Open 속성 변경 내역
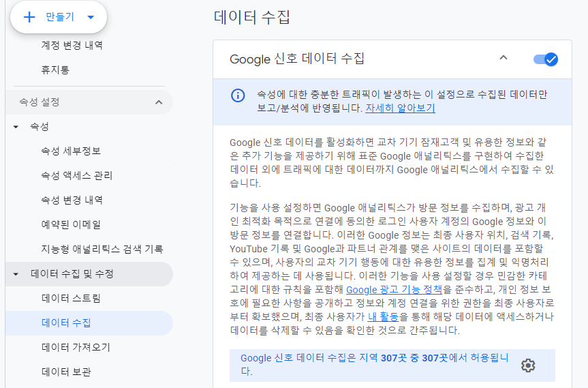The width and height of the screenshot is (588, 388). pyautogui.click(x=72, y=200)
